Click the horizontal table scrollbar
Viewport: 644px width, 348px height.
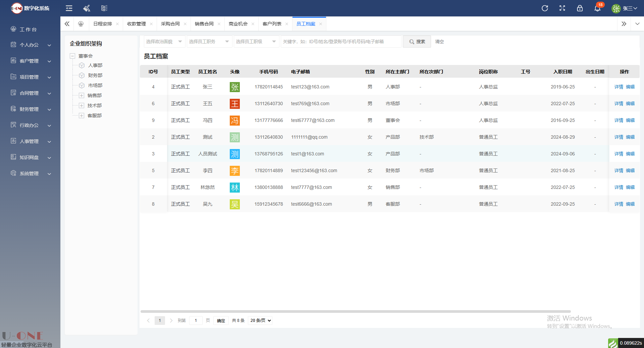tap(356, 311)
